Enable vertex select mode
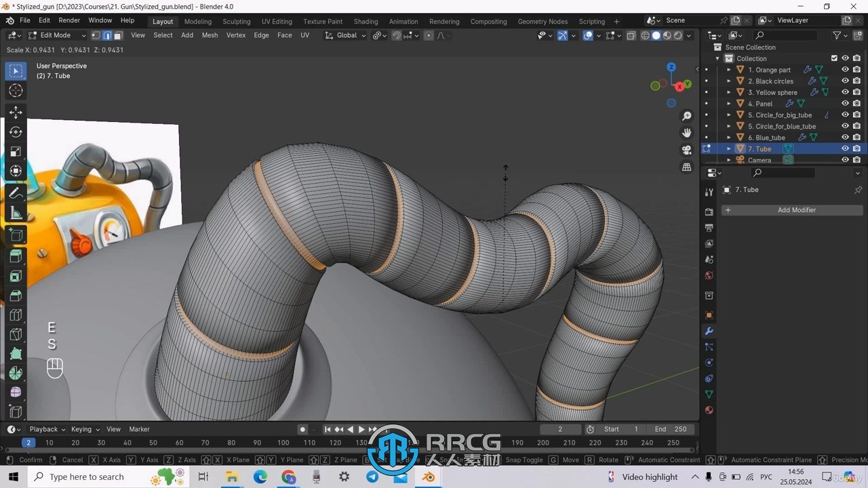868x488 pixels. [x=96, y=35]
